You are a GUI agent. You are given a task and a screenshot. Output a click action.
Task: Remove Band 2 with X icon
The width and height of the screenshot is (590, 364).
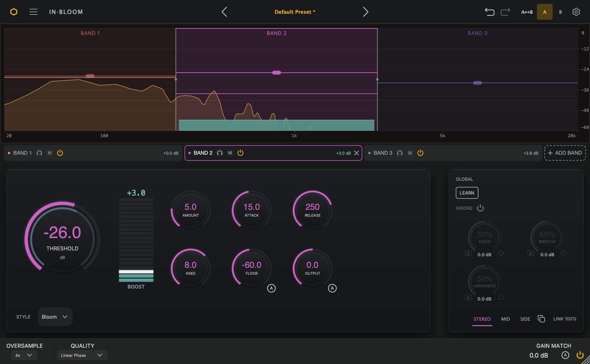point(357,153)
